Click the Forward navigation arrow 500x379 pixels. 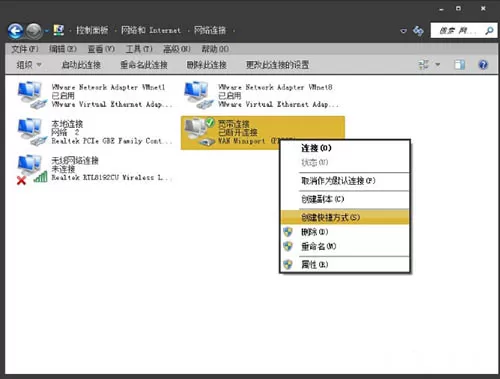[34, 31]
